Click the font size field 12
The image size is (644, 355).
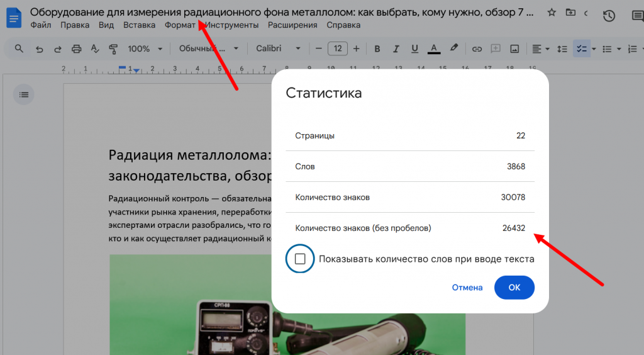pyautogui.click(x=338, y=48)
